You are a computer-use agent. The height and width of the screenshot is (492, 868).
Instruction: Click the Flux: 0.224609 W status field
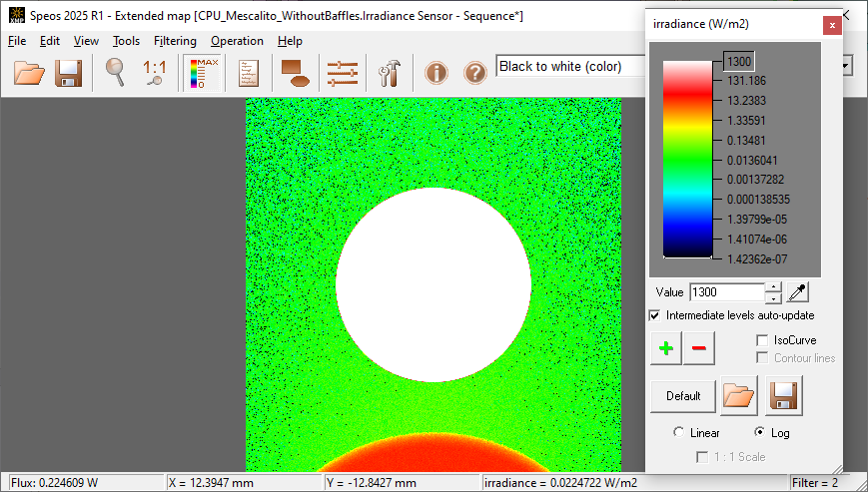[86, 483]
